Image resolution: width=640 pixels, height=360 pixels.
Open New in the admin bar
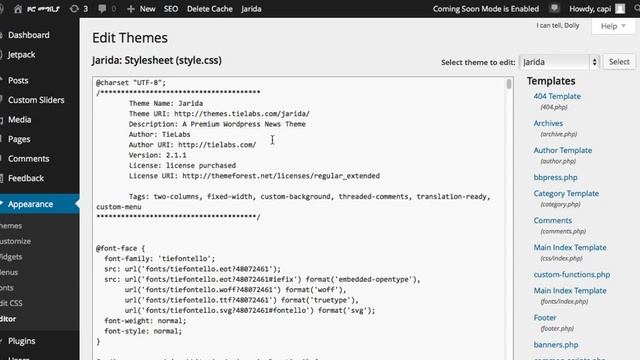pos(147,9)
